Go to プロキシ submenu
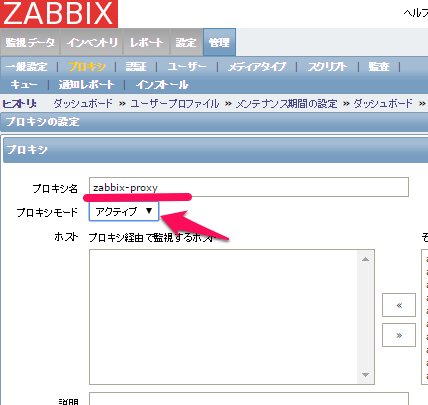Image resolution: width=428 pixels, height=405 pixels. click(87, 67)
